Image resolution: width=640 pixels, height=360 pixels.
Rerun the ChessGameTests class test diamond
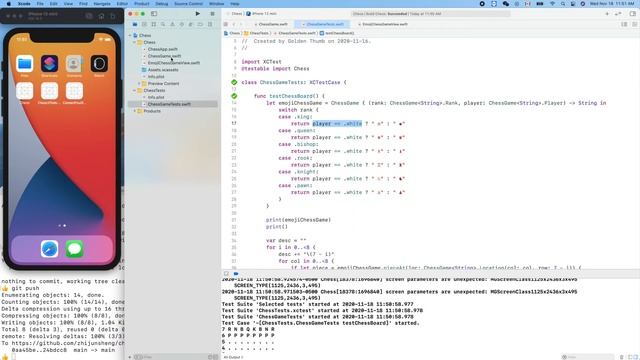(x=234, y=82)
